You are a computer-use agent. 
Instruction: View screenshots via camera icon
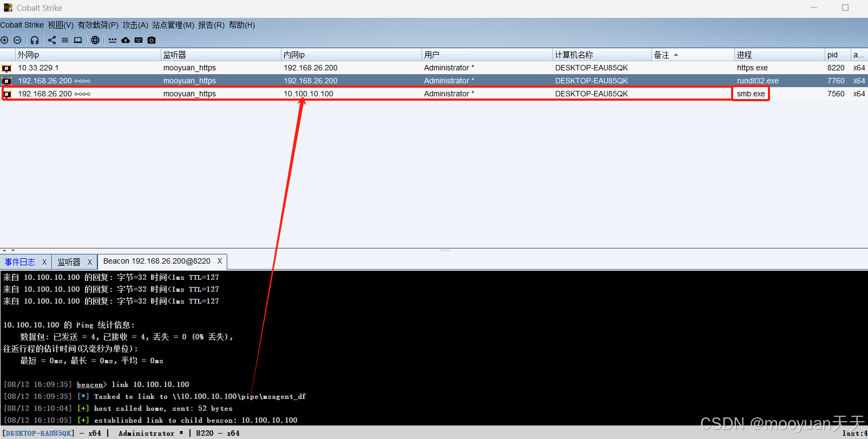[152, 40]
